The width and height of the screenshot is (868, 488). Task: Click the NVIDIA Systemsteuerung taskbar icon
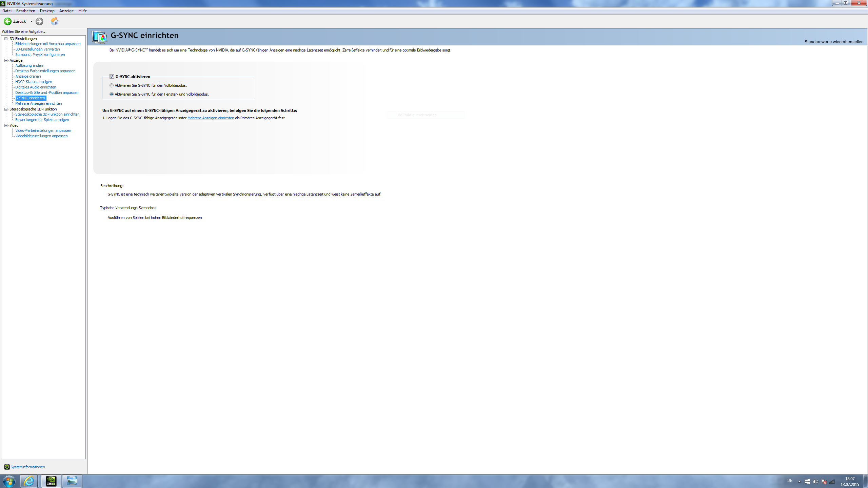point(51,481)
